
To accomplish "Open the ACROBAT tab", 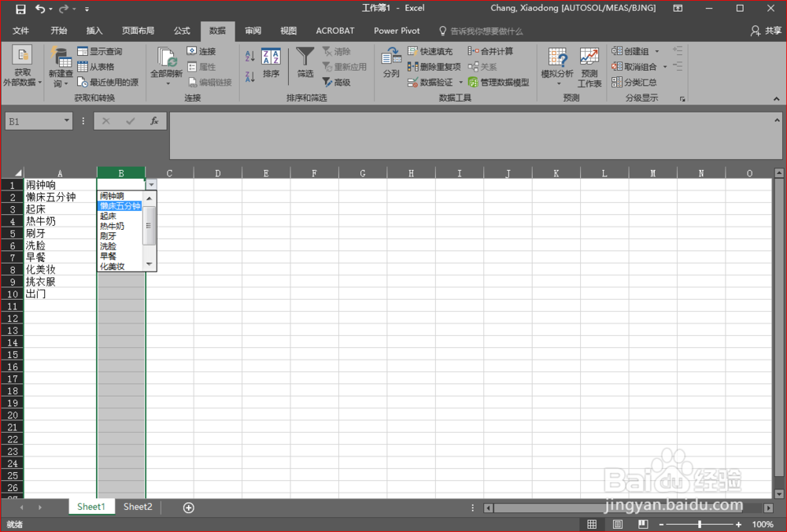I will [335, 31].
